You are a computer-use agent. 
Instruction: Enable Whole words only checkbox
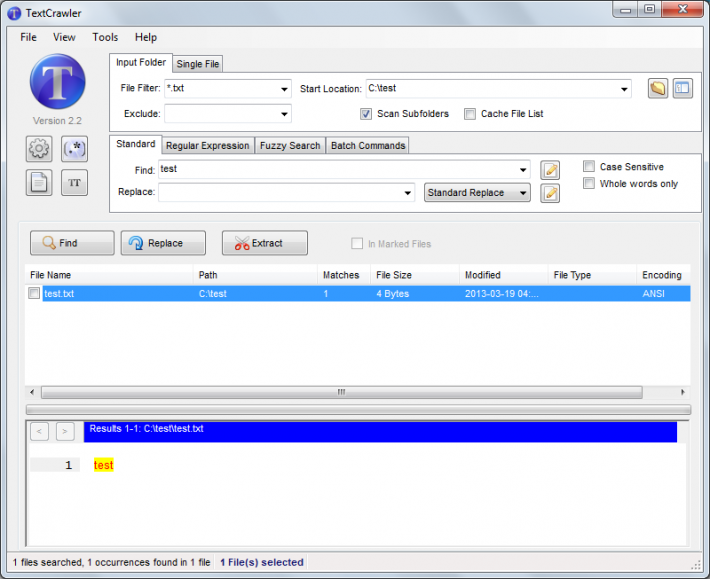[x=589, y=183]
